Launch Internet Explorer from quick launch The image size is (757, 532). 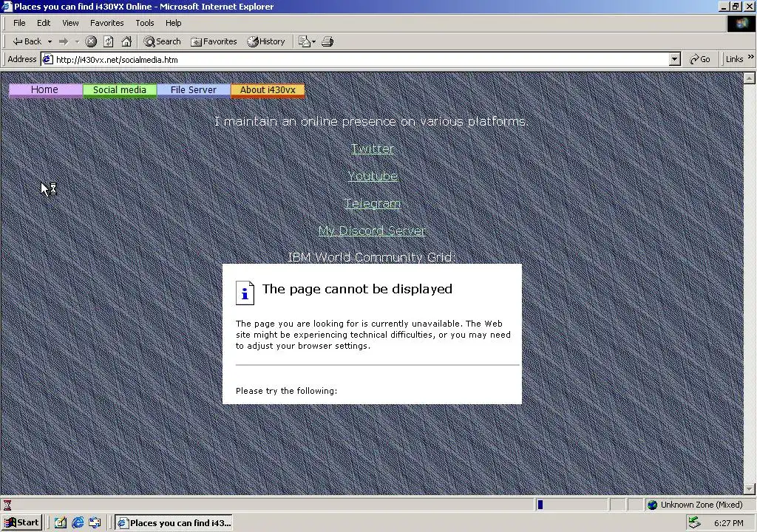point(78,522)
